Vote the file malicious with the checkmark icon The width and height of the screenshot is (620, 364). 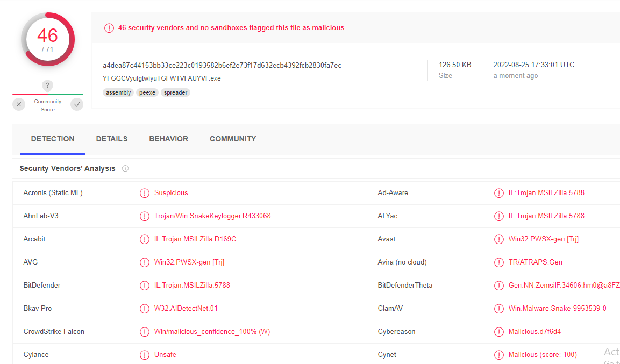[x=76, y=104]
